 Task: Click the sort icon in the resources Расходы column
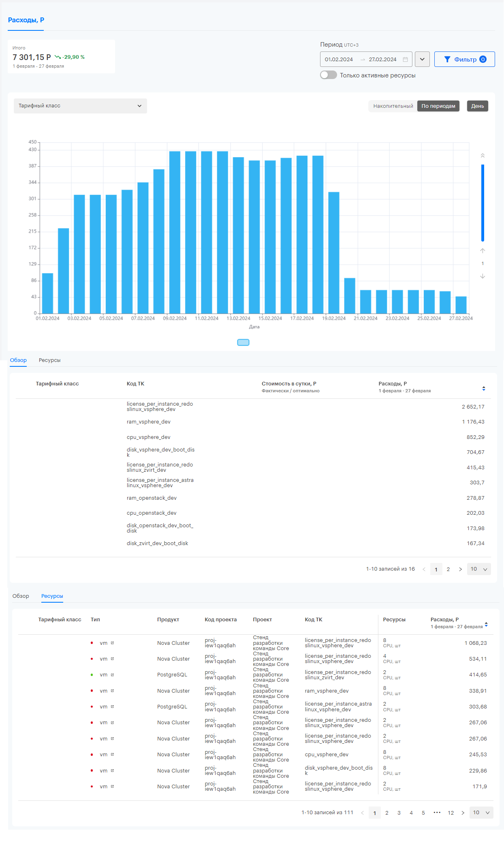tap(486, 625)
